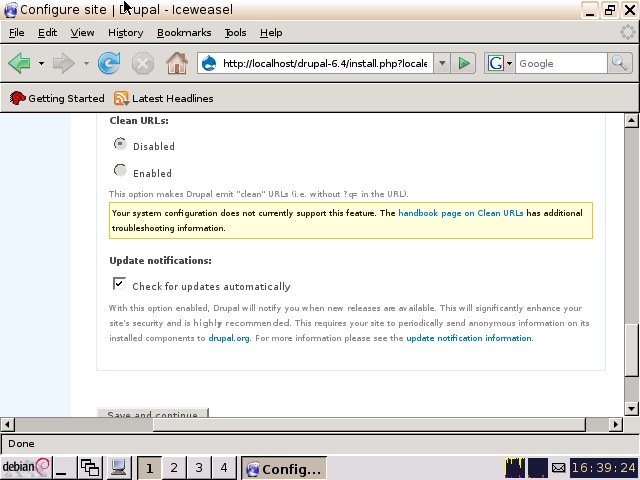Click the horizontal scrollbar thumb
640x480 pixels.
click(x=369, y=424)
